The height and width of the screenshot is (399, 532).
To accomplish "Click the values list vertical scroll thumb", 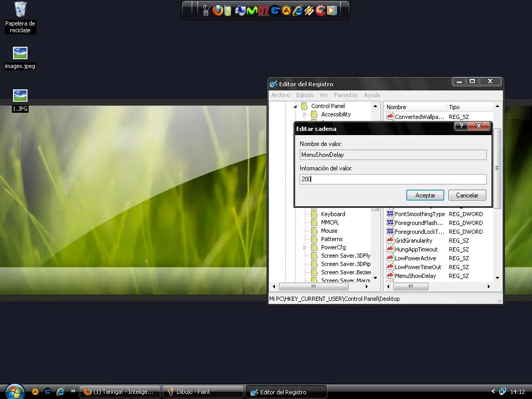I will (497, 168).
